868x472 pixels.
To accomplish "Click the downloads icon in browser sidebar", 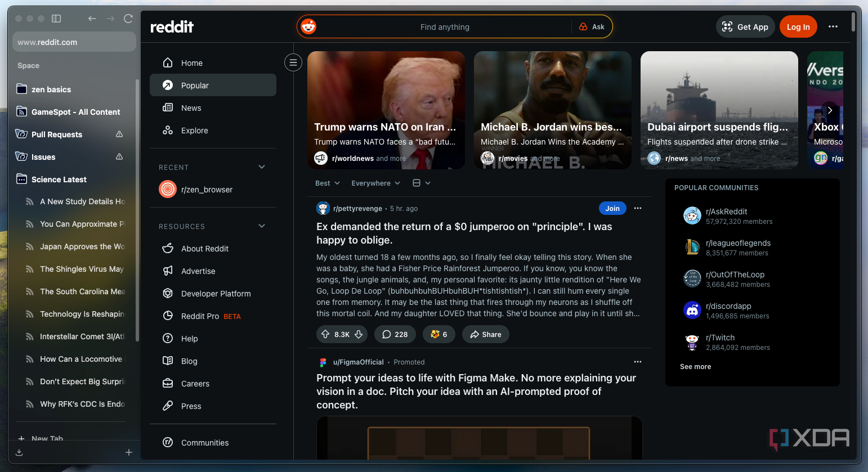I will (x=19, y=452).
